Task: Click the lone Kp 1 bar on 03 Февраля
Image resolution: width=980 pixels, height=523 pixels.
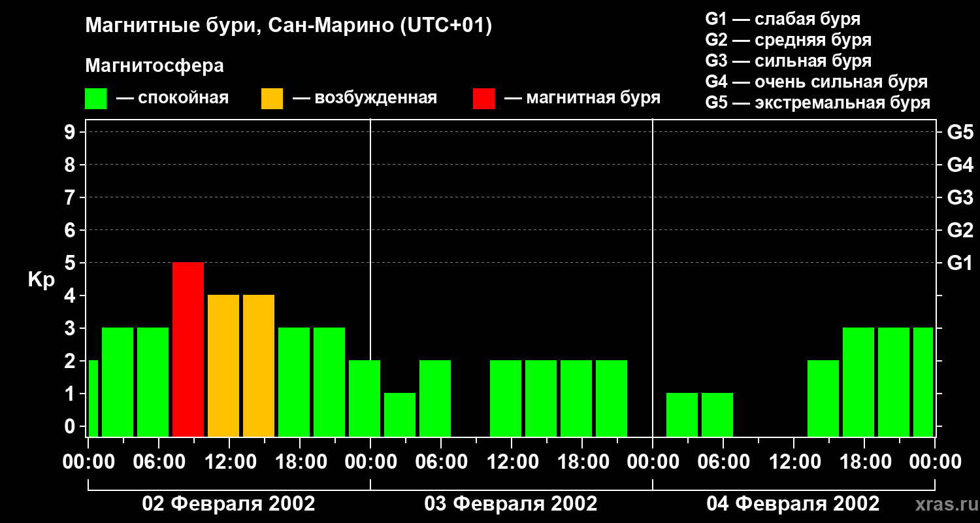Action: click(400, 414)
